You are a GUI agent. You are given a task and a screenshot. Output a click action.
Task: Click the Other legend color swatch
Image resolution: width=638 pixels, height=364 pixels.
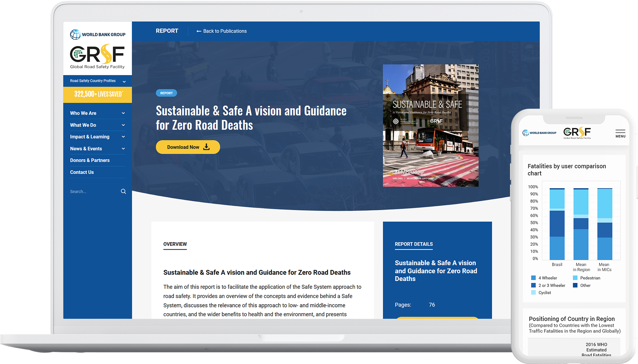coord(575,285)
